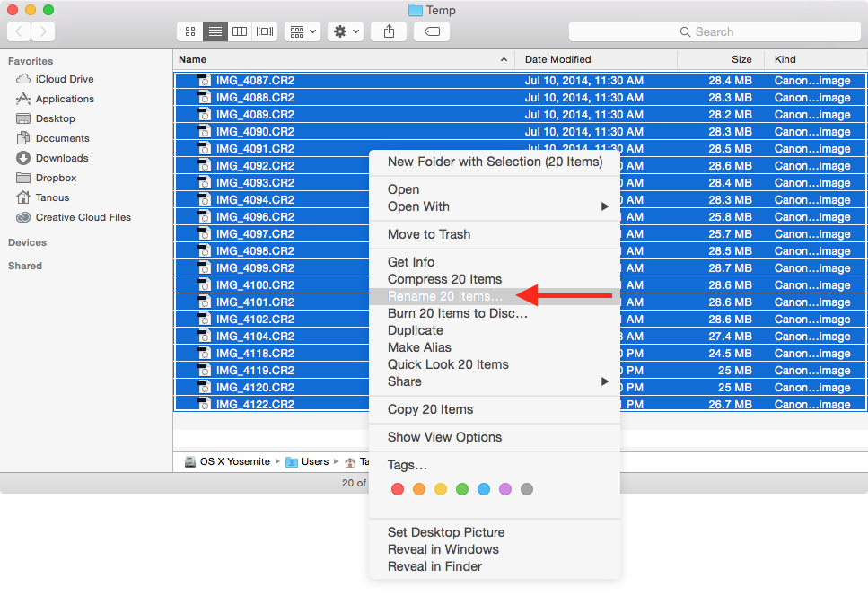Go forward with the forward arrow
This screenshot has width=868, height=604.
pos(43,31)
